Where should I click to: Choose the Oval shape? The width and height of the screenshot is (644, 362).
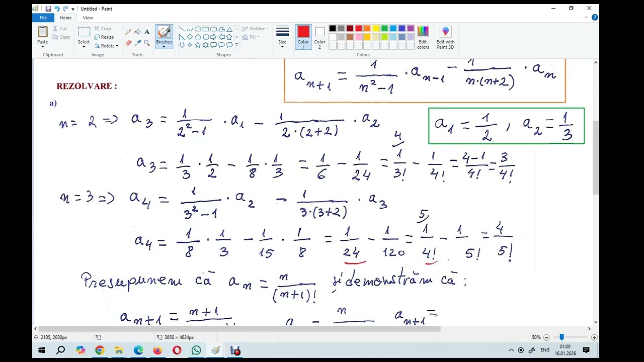pos(198,29)
